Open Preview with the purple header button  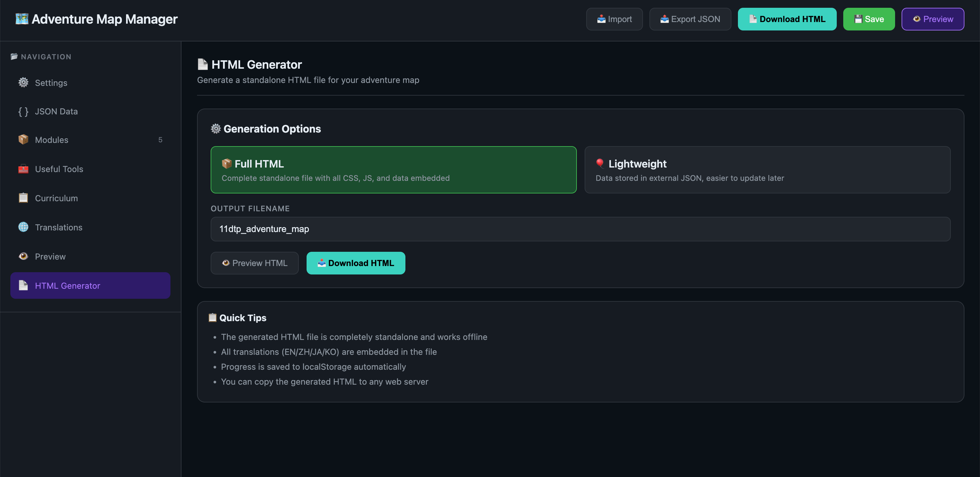point(932,19)
